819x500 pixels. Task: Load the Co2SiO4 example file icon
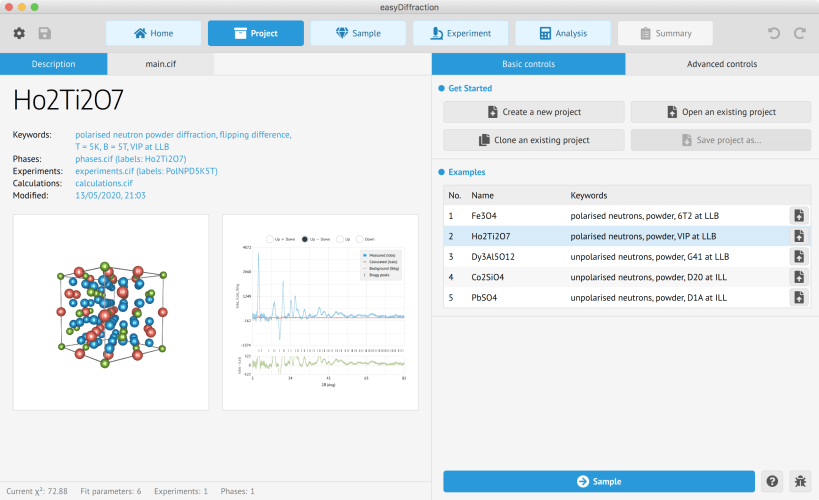(x=799, y=277)
